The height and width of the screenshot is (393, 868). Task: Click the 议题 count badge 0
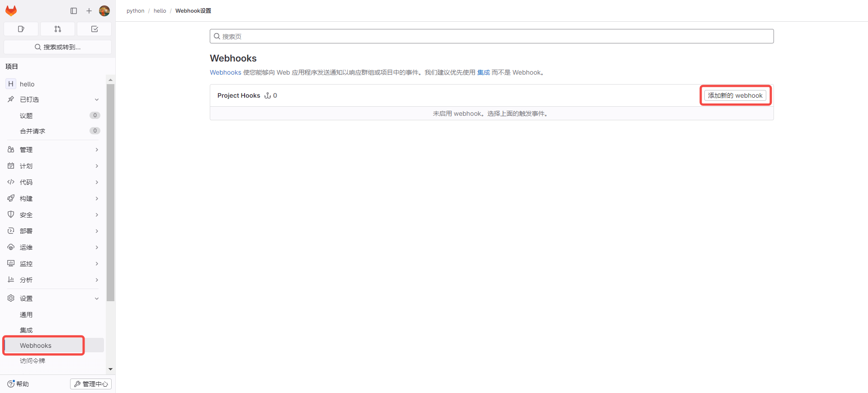point(94,115)
